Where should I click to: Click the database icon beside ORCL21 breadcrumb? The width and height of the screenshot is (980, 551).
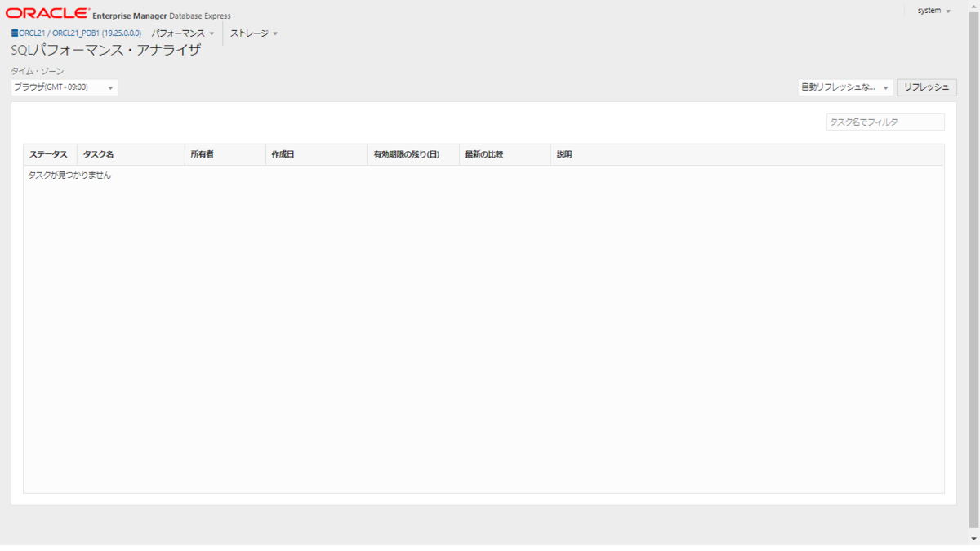[13, 33]
